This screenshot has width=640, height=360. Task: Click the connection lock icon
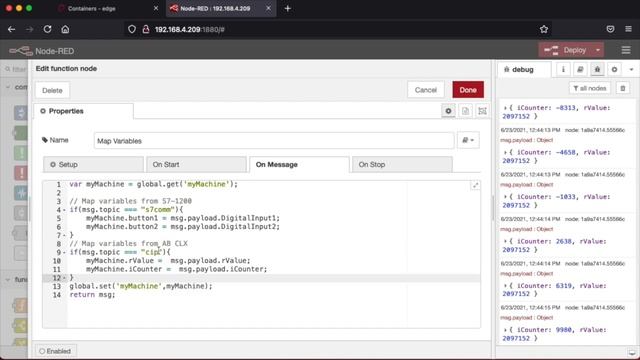click(146, 29)
